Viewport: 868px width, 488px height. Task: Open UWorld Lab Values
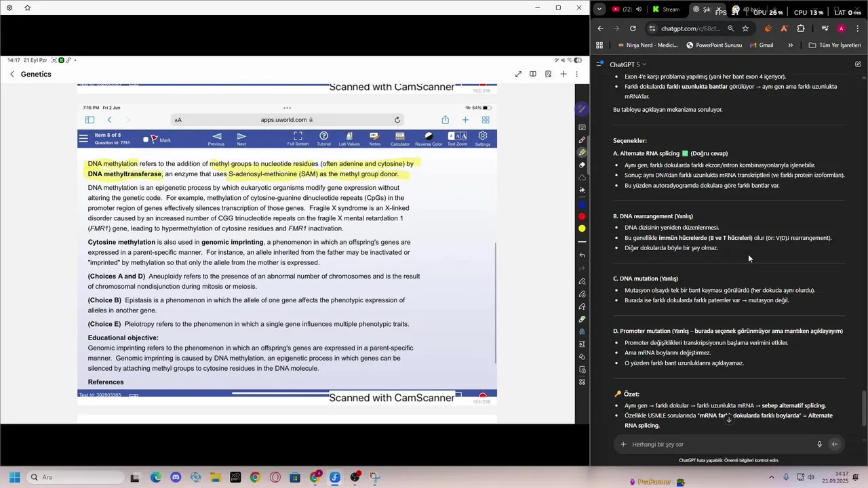point(349,139)
